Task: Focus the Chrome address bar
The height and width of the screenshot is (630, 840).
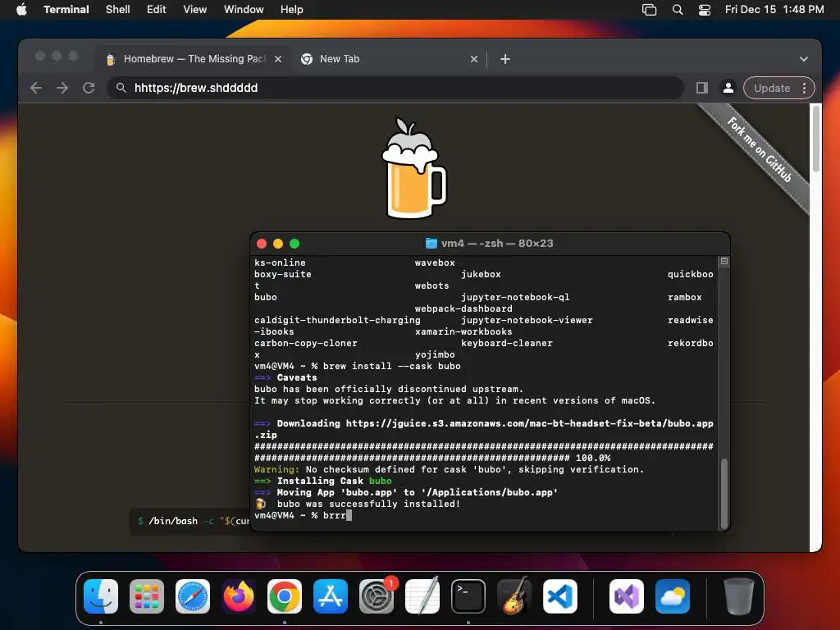Action: 395,88
